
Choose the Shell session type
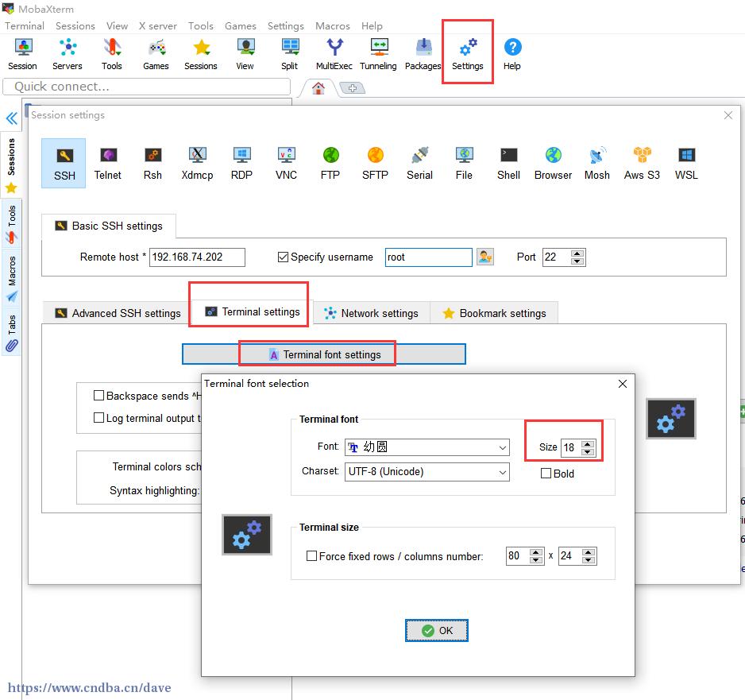click(508, 164)
